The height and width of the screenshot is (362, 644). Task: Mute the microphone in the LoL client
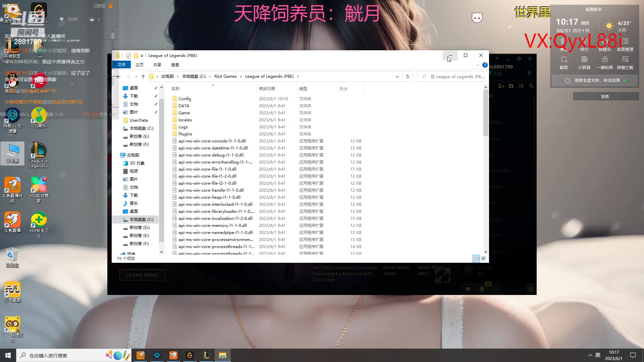pyautogui.click(x=496, y=289)
